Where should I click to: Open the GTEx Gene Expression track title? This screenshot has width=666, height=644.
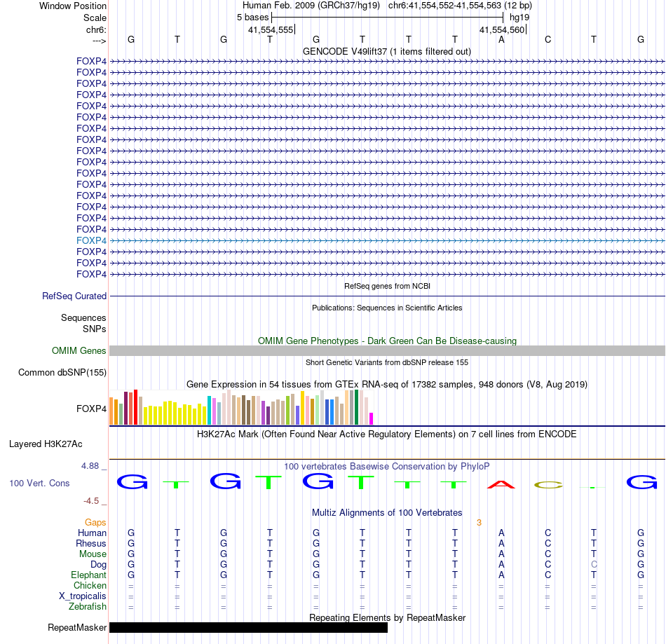(387, 384)
